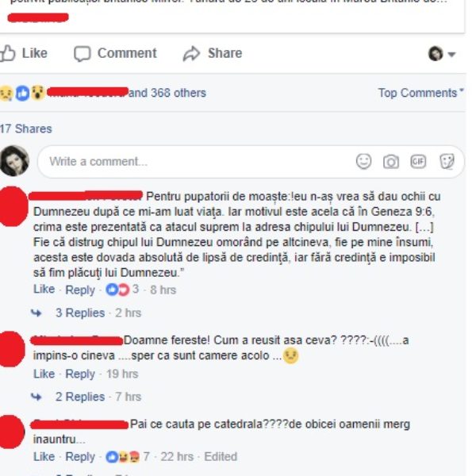Screen dimensions: 476x476
Task: Open the emoji picker in comment box
Action: 363,161
